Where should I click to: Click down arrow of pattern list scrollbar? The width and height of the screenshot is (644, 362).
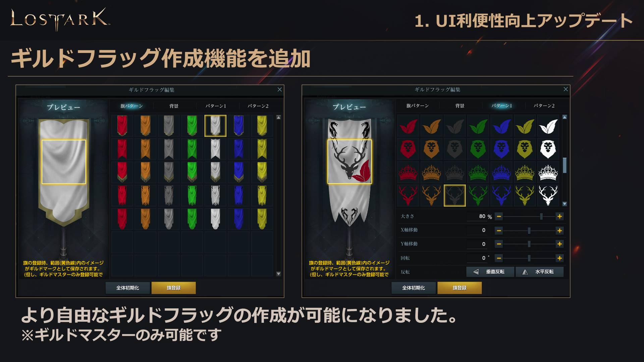(565, 204)
